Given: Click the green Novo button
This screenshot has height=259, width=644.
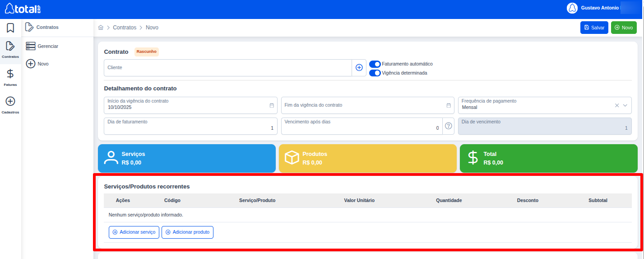Looking at the screenshot, I should tap(624, 28).
